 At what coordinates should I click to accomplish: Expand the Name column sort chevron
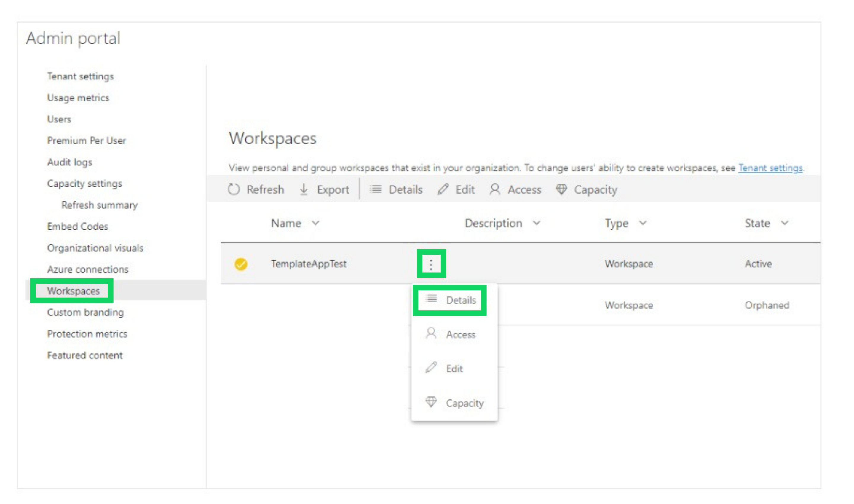tap(316, 223)
